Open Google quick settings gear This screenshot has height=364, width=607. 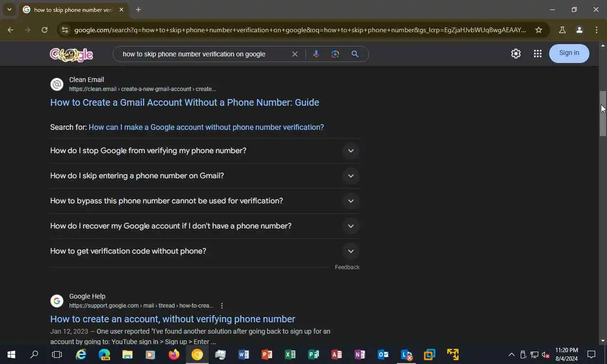pos(516,54)
